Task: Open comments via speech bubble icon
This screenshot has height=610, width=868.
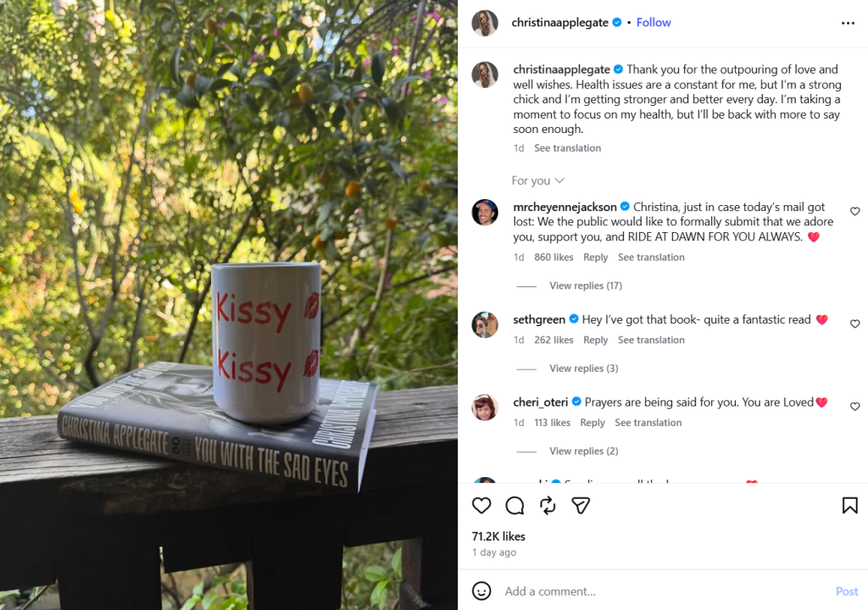Action: pyautogui.click(x=515, y=506)
